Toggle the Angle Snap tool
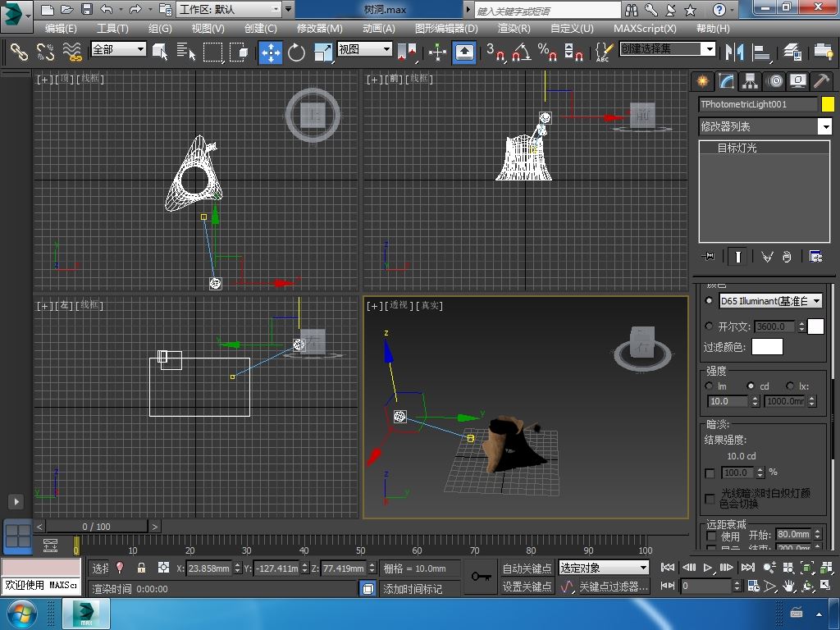Viewport: 840px width, 630px height. click(521, 52)
